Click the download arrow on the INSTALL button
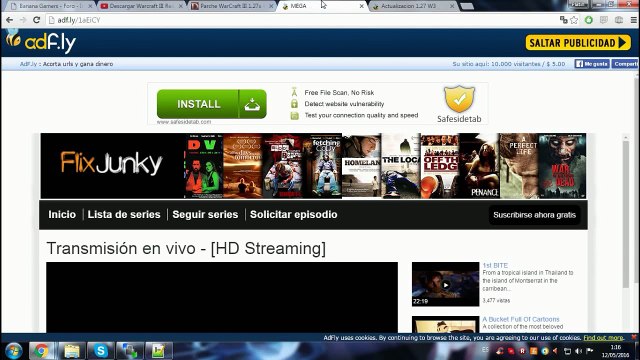Image resolution: width=640 pixels, height=360 pixels. click(x=252, y=104)
